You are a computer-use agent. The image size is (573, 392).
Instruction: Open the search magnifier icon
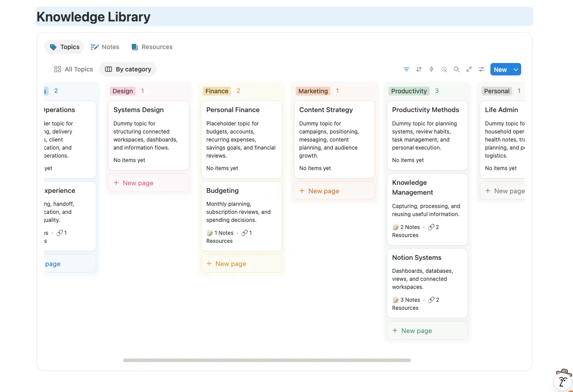click(x=456, y=69)
